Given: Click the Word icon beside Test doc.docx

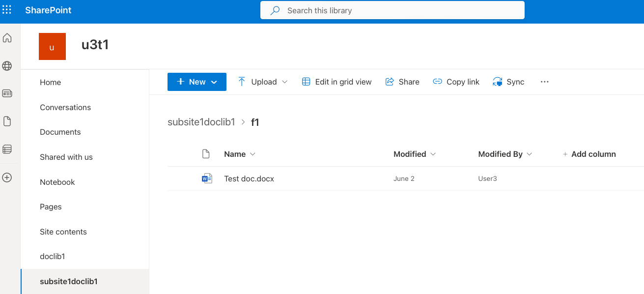Looking at the screenshot, I should (207, 178).
